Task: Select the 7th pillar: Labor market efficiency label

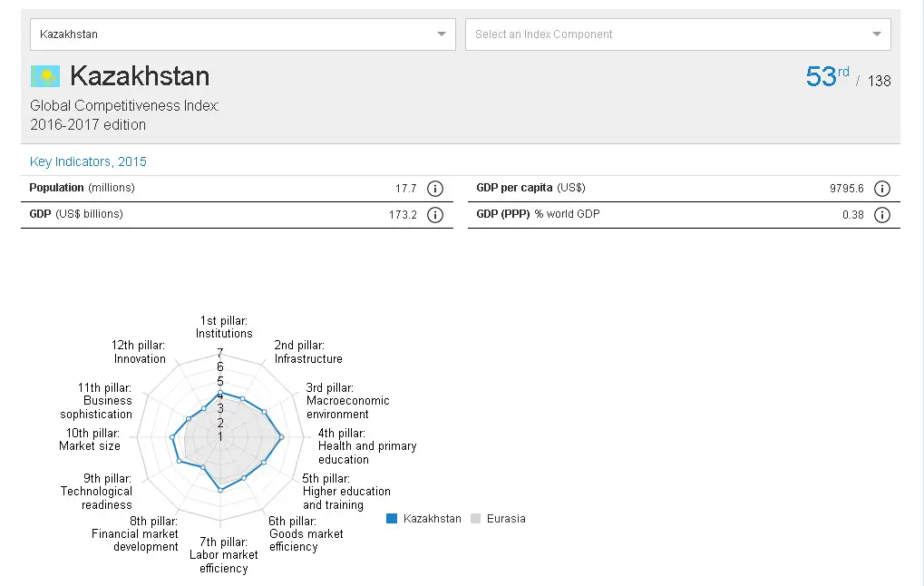Action: click(224, 555)
